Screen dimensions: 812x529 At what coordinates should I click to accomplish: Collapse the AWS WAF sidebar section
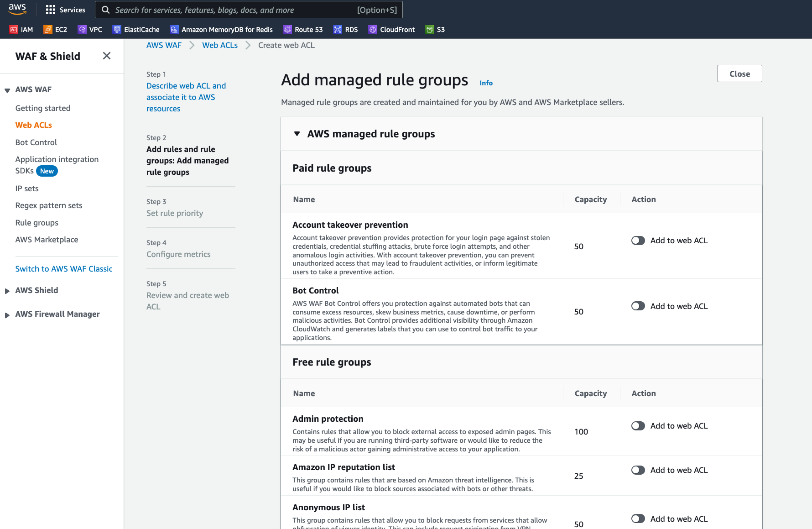[7, 90]
